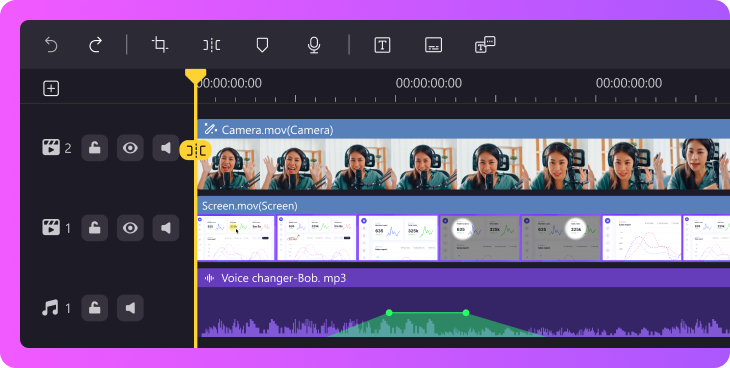Select Voice changer-Bob. mp3 clip header

point(464,278)
